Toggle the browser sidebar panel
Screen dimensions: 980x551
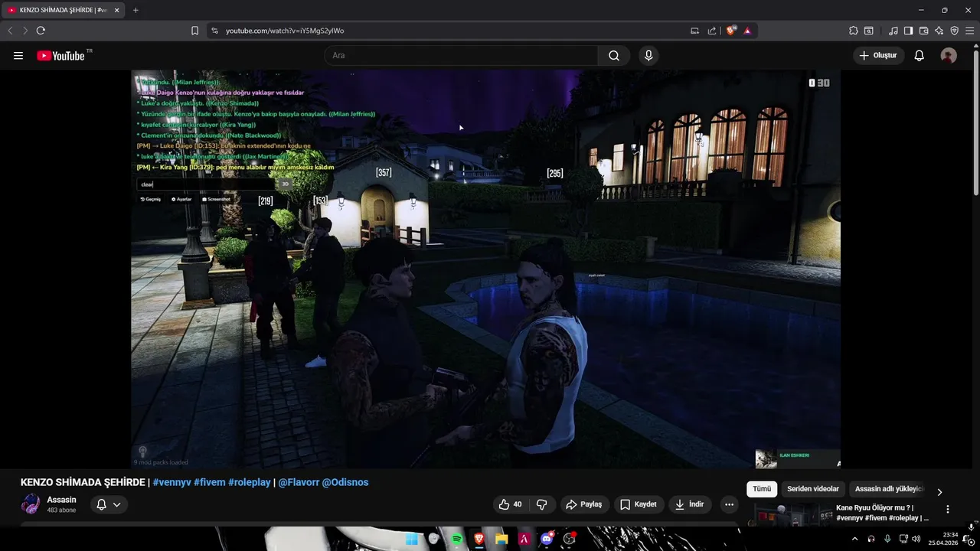(x=908, y=31)
